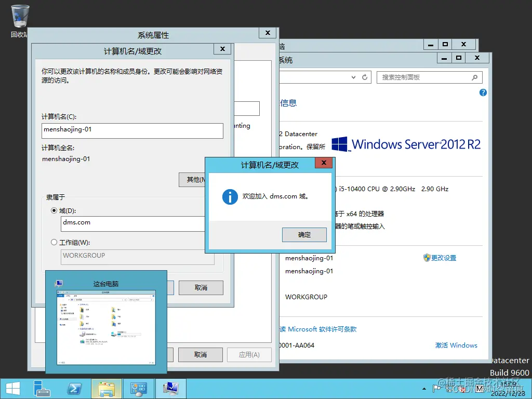Close the 计算机名/域更改 dialog
The height and width of the screenshot is (399, 532).
click(x=222, y=49)
